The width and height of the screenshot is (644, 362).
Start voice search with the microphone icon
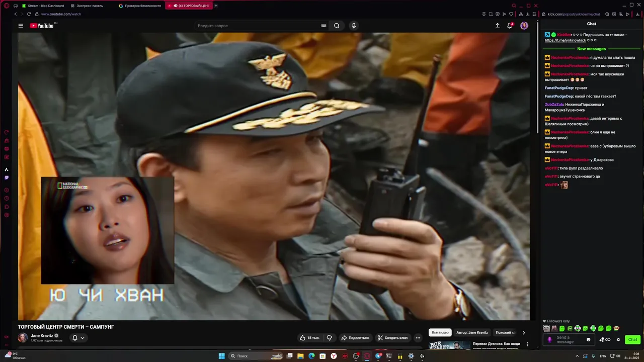(x=354, y=26)
